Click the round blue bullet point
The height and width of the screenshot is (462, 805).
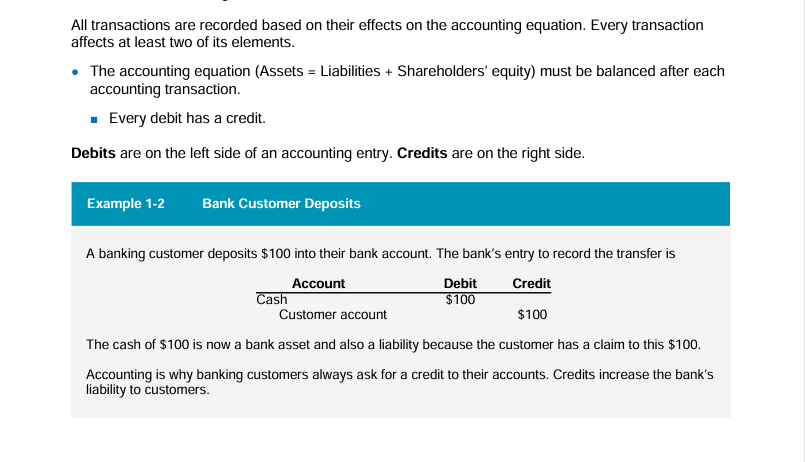(x=77, y=72)
